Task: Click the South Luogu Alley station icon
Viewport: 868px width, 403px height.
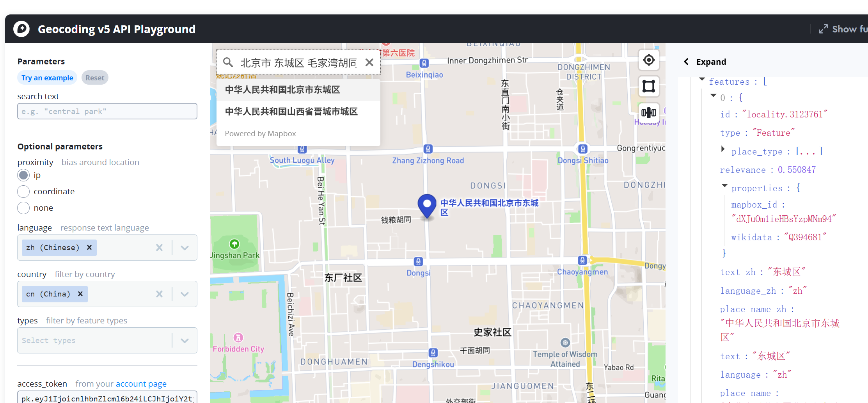Action: click(x=302, y=149)
